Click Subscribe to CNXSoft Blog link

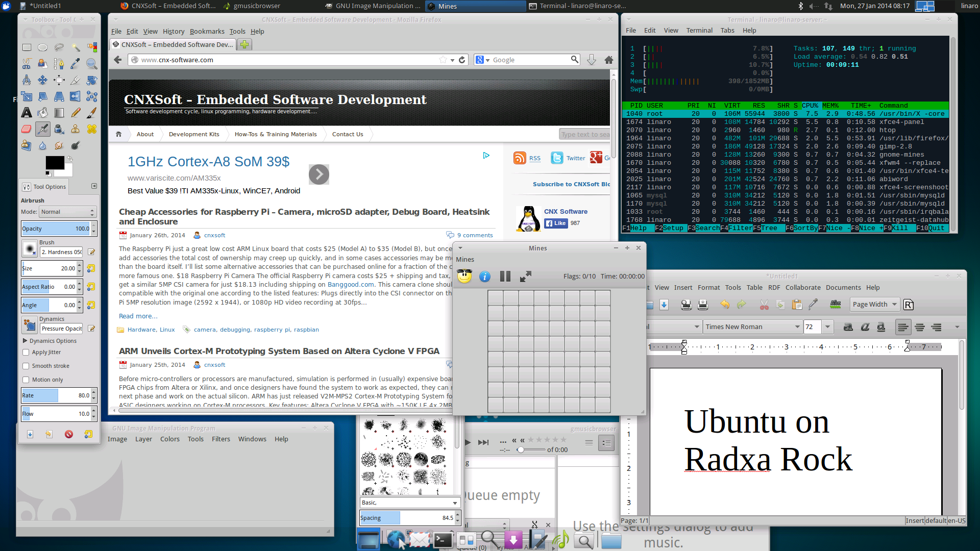coord(571,184)
